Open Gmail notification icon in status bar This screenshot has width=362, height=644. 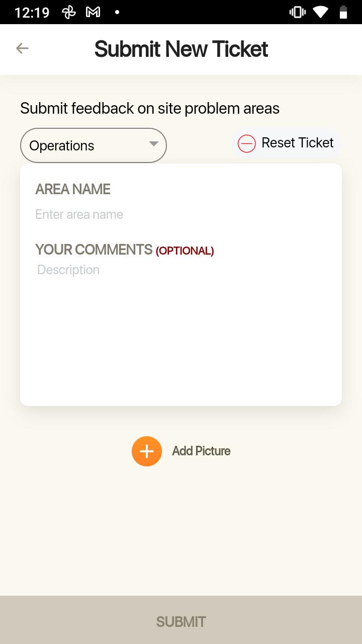click(93, 12)
